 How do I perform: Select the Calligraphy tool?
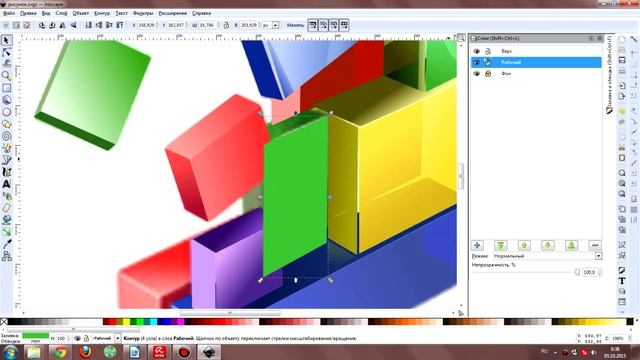click(7, 172)
